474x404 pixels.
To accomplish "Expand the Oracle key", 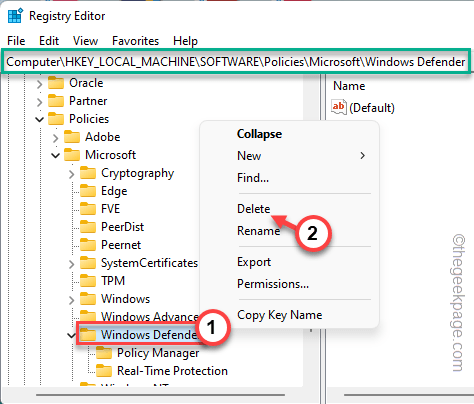I will 39,84.
